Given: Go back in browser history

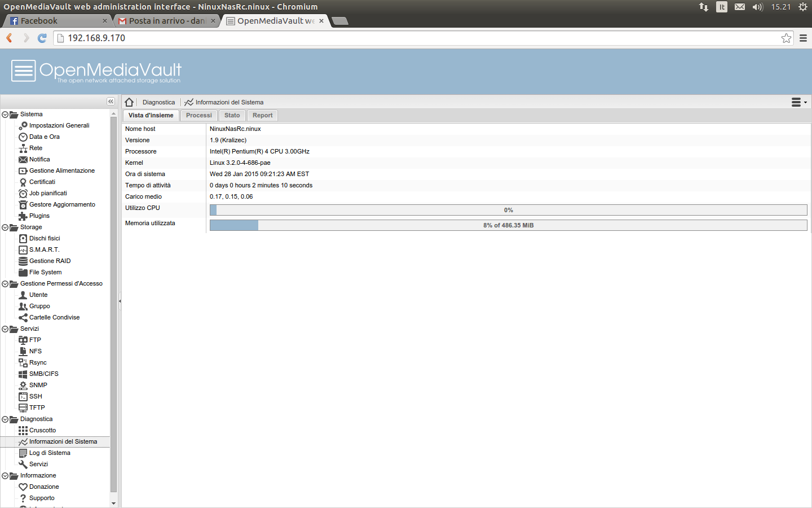Looking at the screenshot, I should [x=10, y=38].
